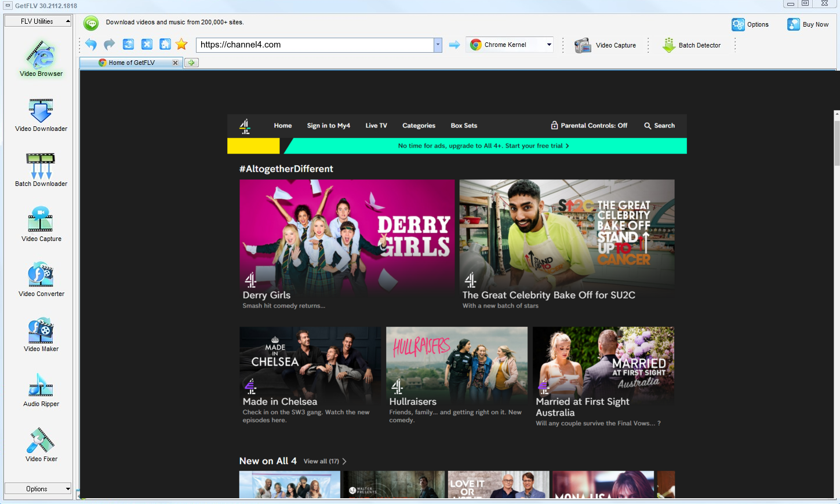Click the Hullraisers title text
840x504 pixels.
click(x=413, y=402)
